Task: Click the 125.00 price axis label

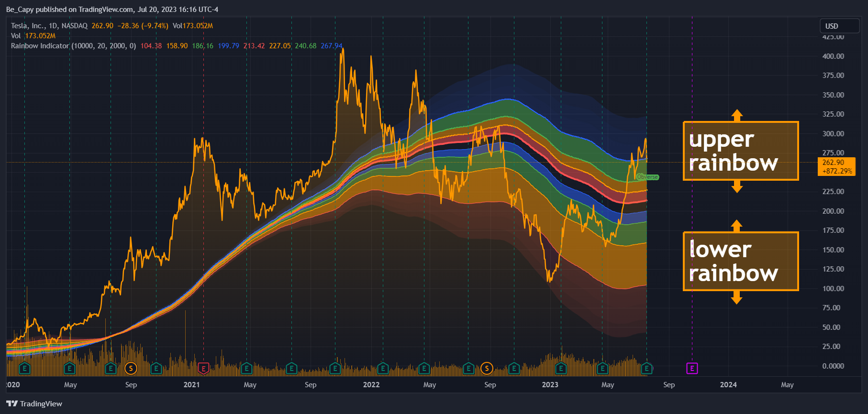Action: (x=833, y=269)
